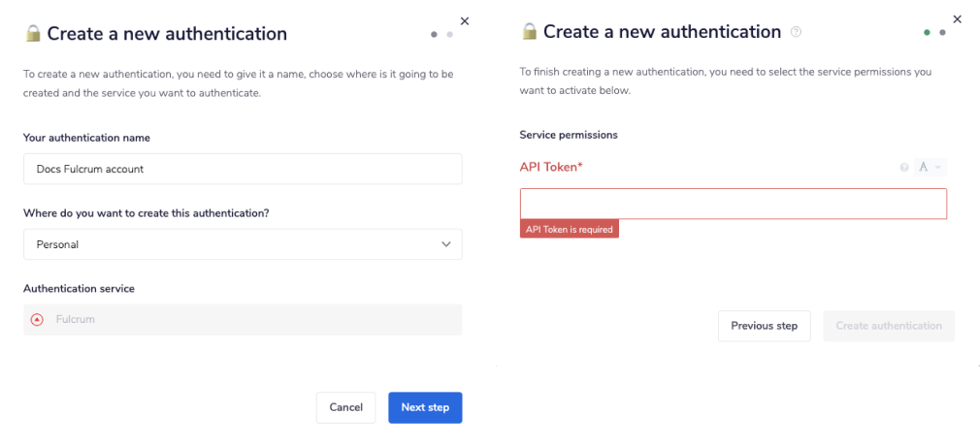Screen dimensions: 980x447
Task: Click the green step indicator dot
Action: click(927, 32)
